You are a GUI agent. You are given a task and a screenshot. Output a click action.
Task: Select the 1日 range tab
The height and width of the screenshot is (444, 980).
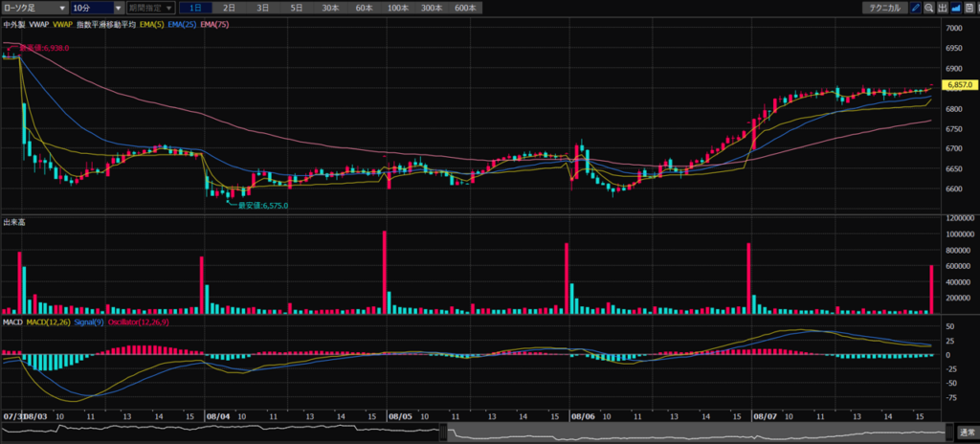195,8
